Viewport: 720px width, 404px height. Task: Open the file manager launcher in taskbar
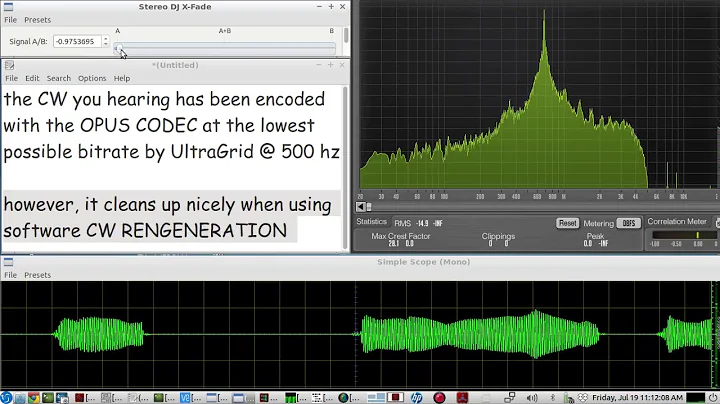pos(20,398)
